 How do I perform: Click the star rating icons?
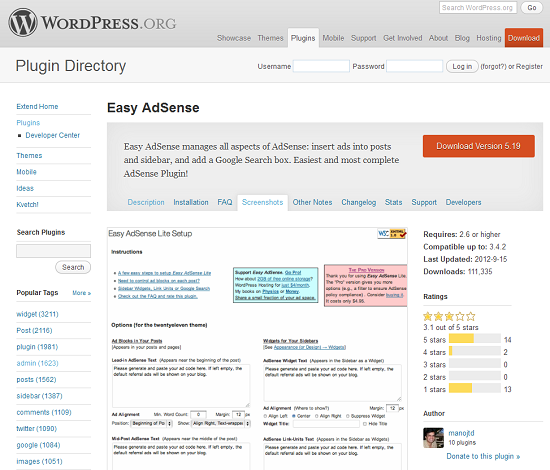(449, 317)
